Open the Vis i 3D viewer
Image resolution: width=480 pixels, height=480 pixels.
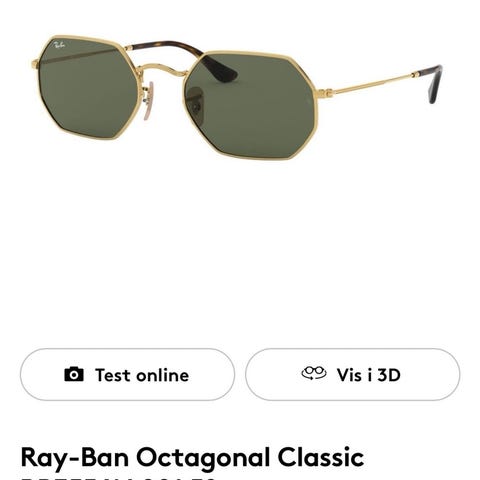click(x=353, y=374)
